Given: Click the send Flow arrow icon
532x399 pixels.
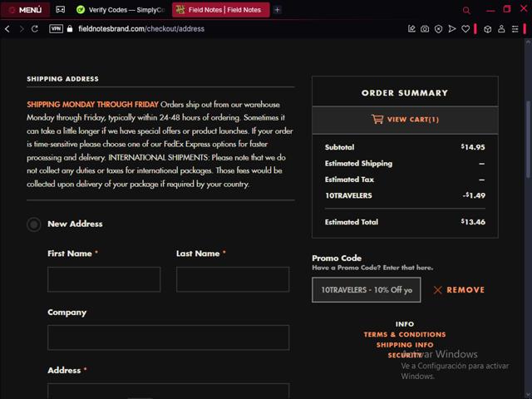Looking at the screenshot, I should tap(452, 29).
